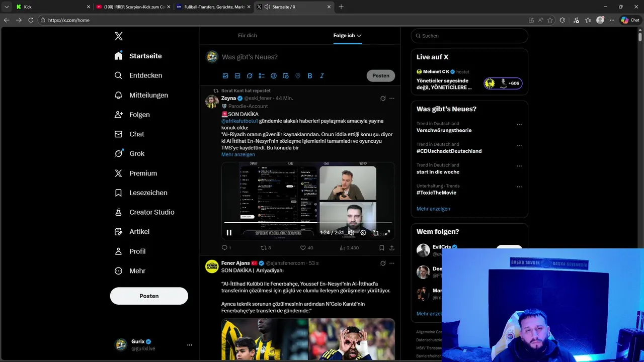644x362 pixels.
Task: Click the composer Posten button
Action: click(x=381, y=76)
